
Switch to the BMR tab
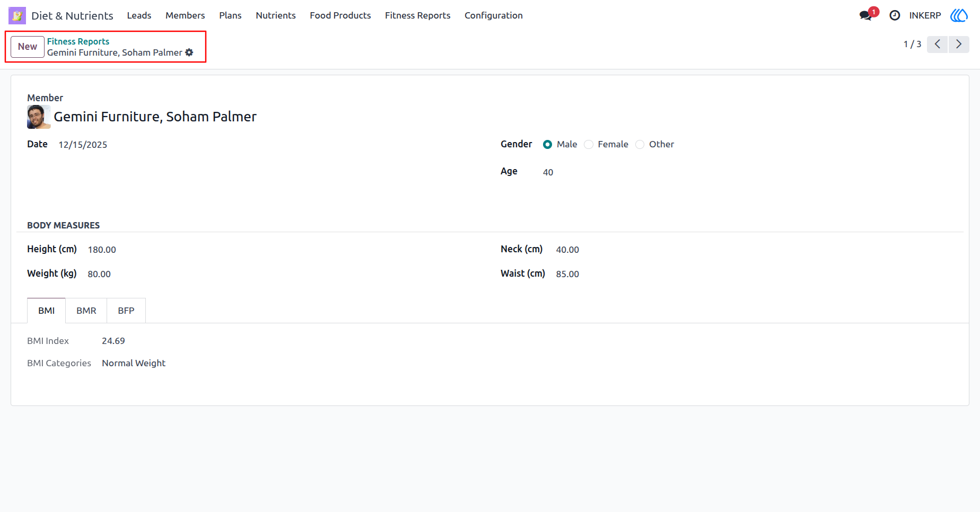(x=86, y=311)
